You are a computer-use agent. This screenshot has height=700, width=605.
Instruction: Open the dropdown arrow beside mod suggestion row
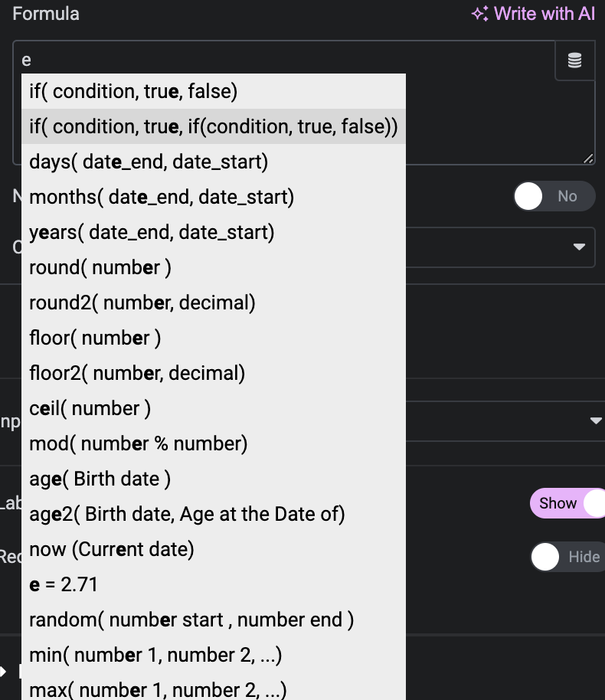[x=596, y=420]
